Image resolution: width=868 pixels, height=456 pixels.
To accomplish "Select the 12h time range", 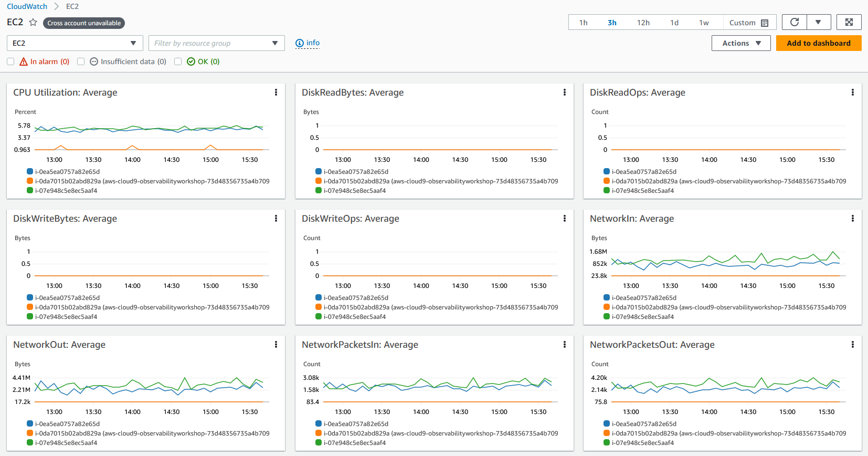I will pos(643,23).
